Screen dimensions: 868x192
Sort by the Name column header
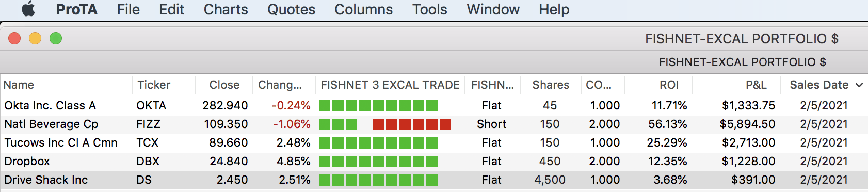coord(19,85)
